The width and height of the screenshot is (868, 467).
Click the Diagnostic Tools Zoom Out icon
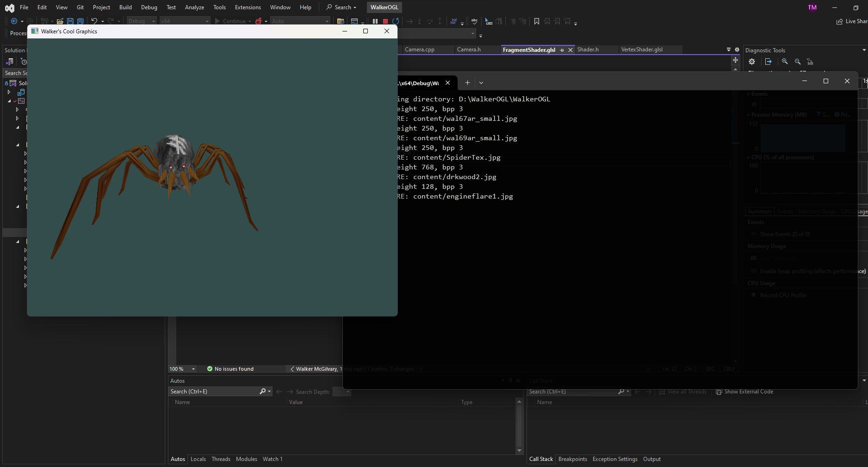pyautogui.click(x=798, y=62)
